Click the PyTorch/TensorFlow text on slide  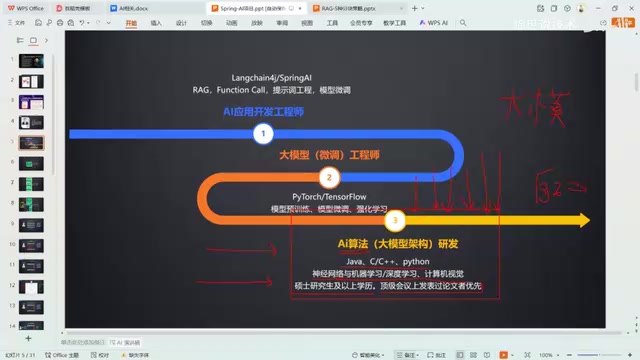click(329, 197)
